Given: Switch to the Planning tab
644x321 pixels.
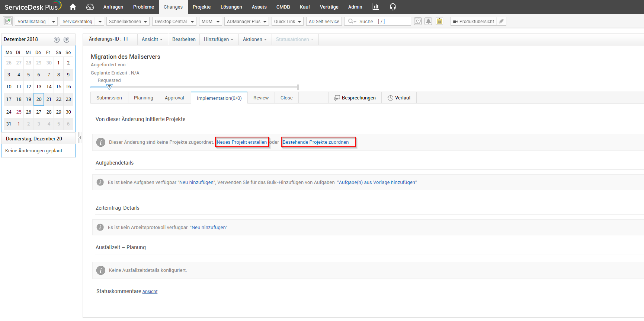Looking at the screenshot, I should coord(144,98).
